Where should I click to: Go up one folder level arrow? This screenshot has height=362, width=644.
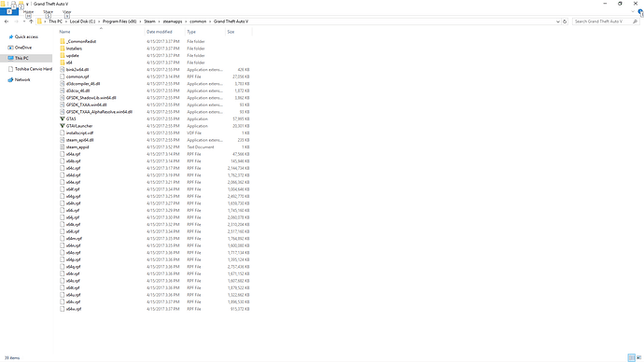pyautogui.click(x=31, y=21)
